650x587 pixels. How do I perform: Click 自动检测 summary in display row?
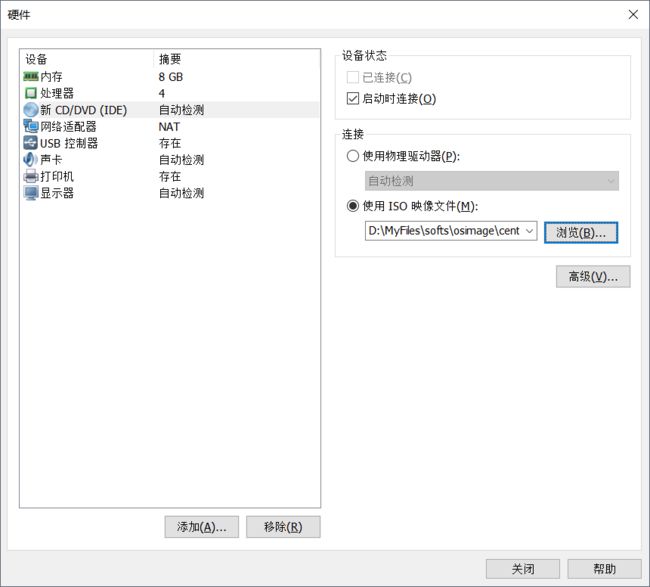(x=182, y=193)
